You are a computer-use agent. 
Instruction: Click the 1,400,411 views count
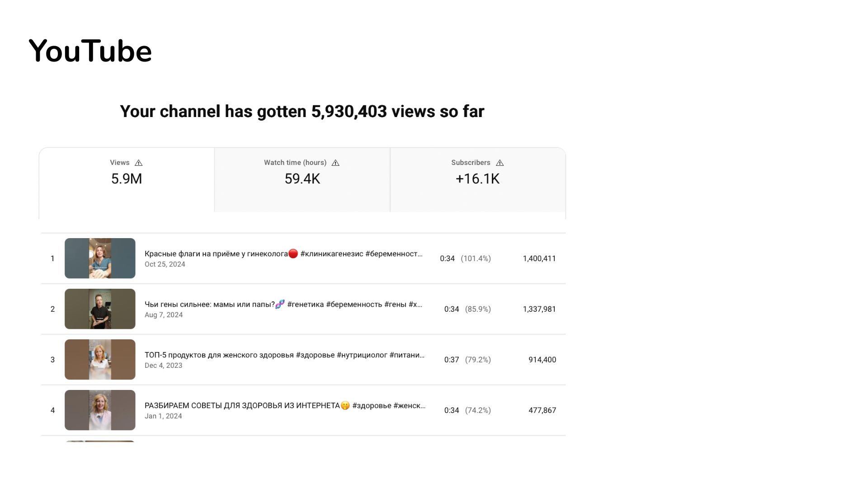click(539, 258)
